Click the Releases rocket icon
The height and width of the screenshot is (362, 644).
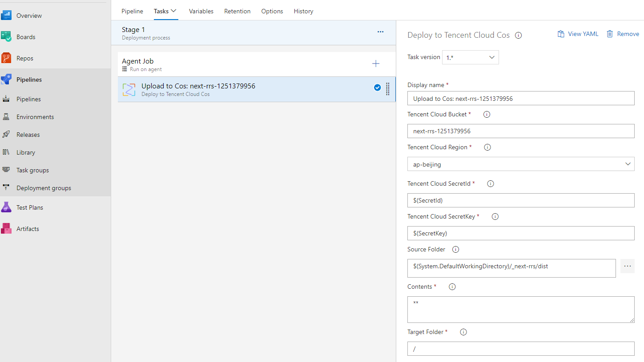coord(6,135)
